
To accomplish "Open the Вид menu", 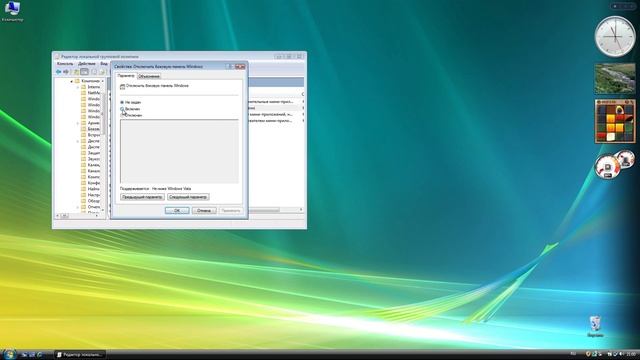I will 104,64.
